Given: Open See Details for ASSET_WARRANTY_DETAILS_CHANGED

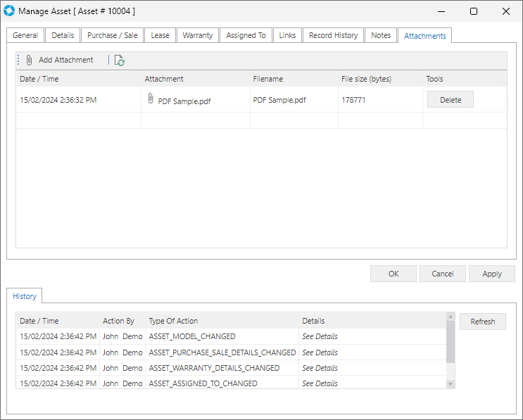Looking at the screenshot, I should (x=320, y=368).
